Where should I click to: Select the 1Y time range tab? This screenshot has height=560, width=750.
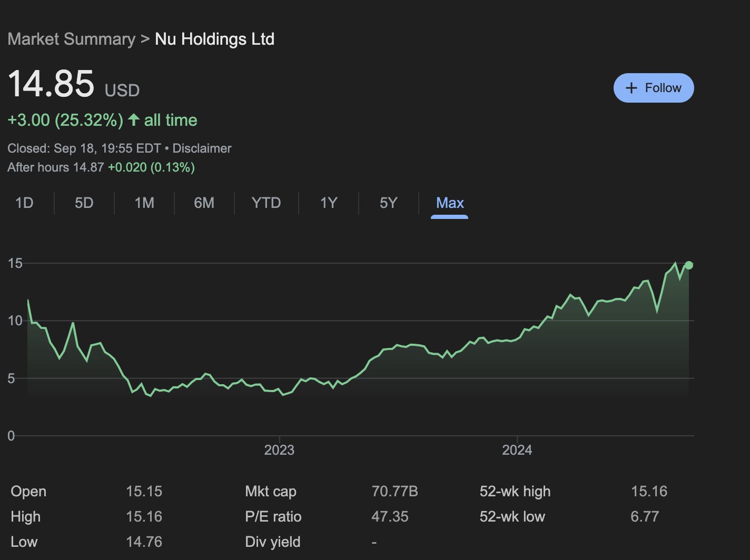tap(328, 203)
